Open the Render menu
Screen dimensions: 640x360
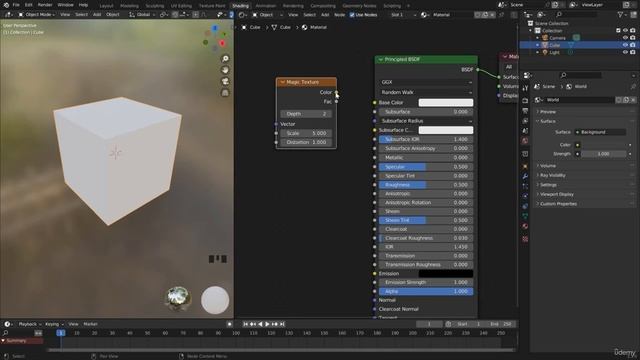pyautogui.click(x=45, y=5)
